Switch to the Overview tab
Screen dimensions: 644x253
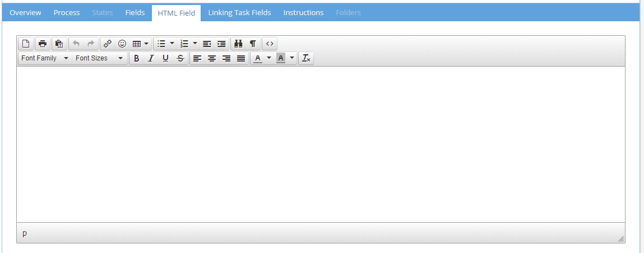(25, 13)
